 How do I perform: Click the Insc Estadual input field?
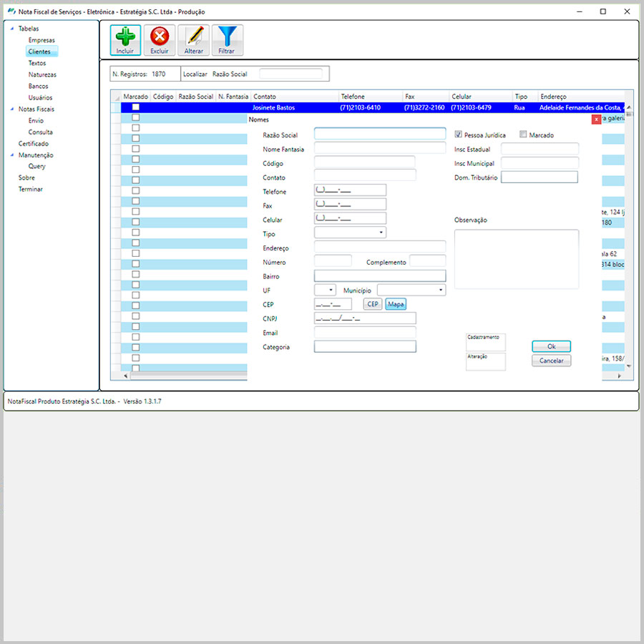click(540, 148)
